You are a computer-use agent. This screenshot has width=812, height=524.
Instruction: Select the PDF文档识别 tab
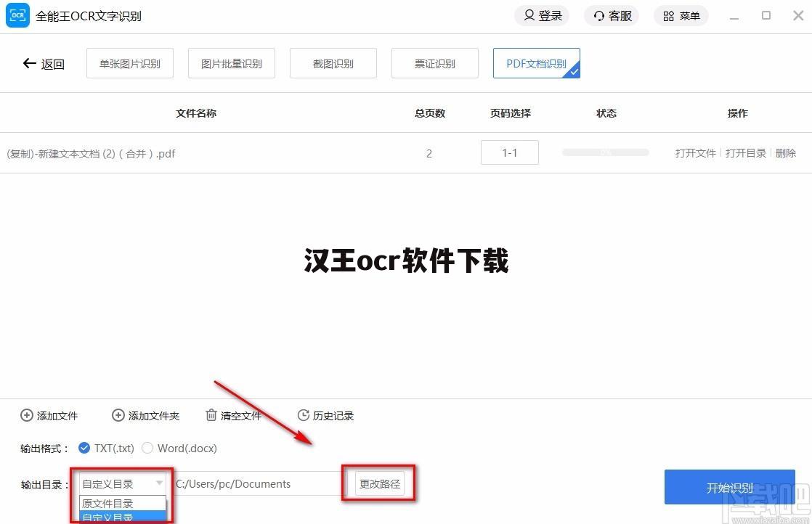pos(537,64)
